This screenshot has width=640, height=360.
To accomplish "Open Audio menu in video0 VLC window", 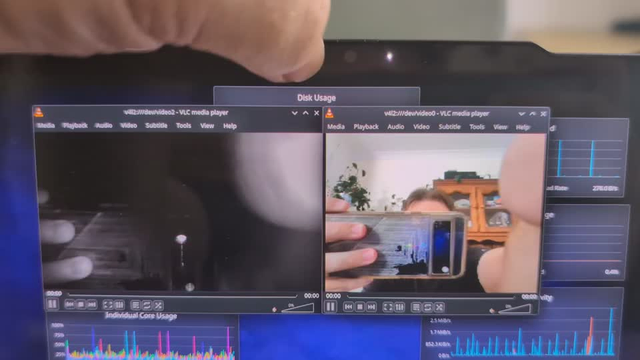I will click(396, 127).
